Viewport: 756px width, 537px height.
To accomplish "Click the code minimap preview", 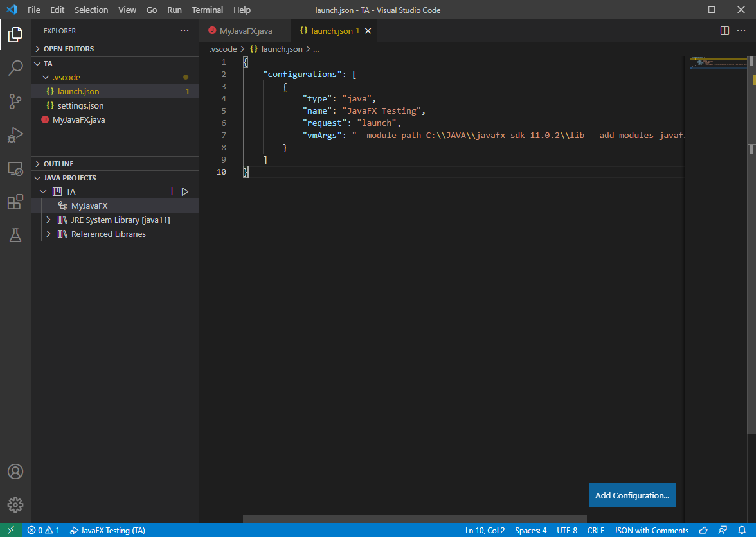I will click(x=717, y=62).
